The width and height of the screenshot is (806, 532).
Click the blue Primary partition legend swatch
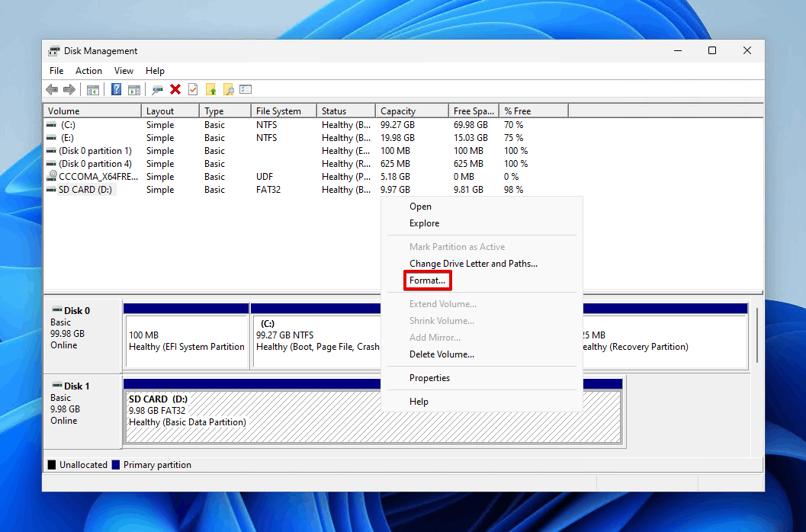[116, 465]
